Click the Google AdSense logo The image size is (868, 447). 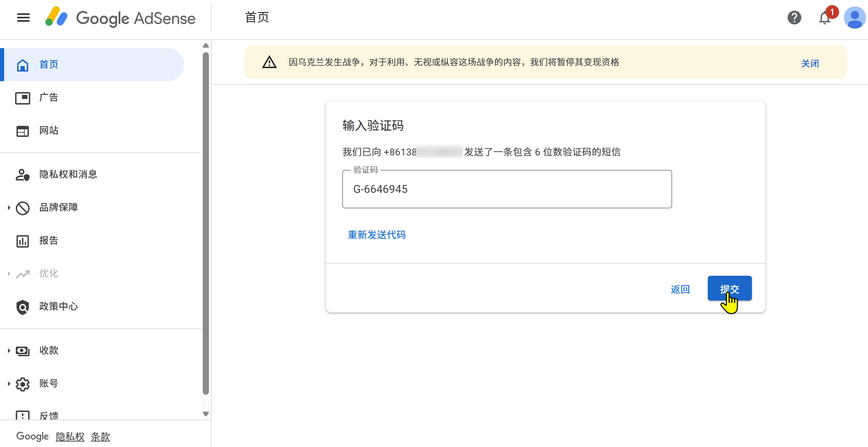[x=120, y=18]
